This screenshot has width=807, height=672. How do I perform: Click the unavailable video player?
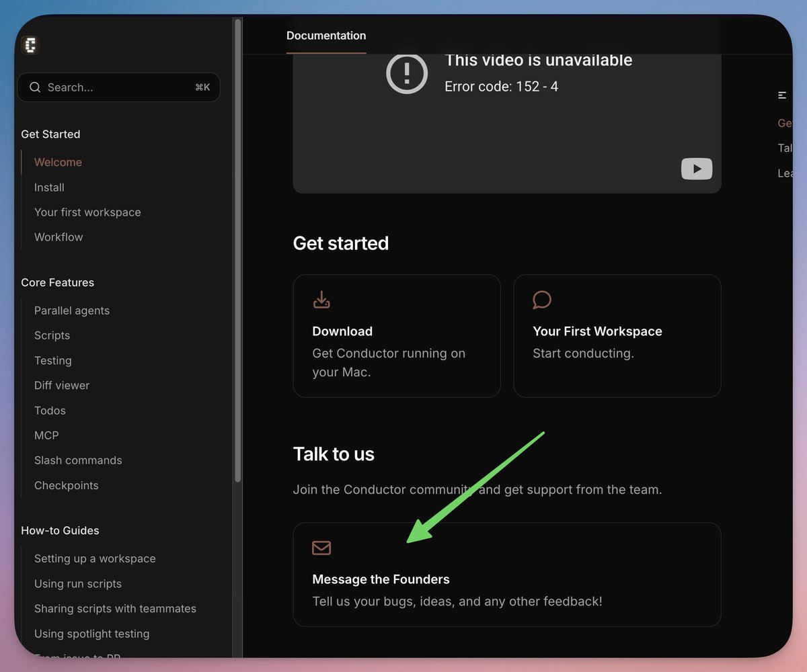(x=507, y=124)
